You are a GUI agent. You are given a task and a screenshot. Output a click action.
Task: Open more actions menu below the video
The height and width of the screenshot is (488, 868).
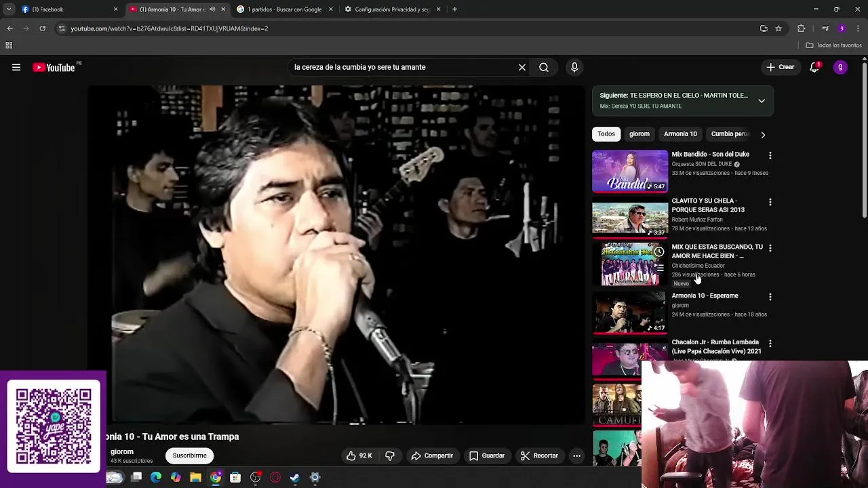576,455
